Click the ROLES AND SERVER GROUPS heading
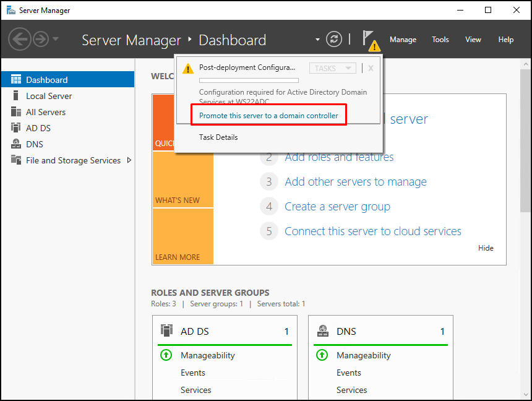The height and width of the screenshot is (401, 532). [x=210, y=293]
